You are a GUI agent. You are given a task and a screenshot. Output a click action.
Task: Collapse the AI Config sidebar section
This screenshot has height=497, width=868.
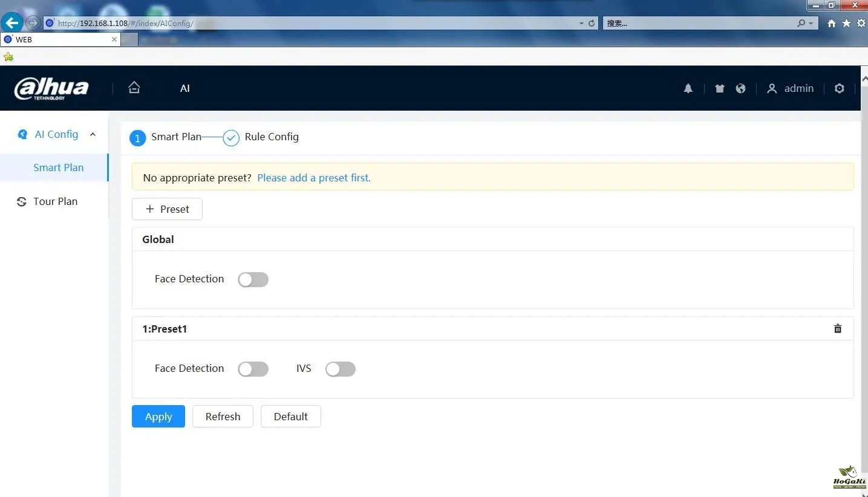93,134
